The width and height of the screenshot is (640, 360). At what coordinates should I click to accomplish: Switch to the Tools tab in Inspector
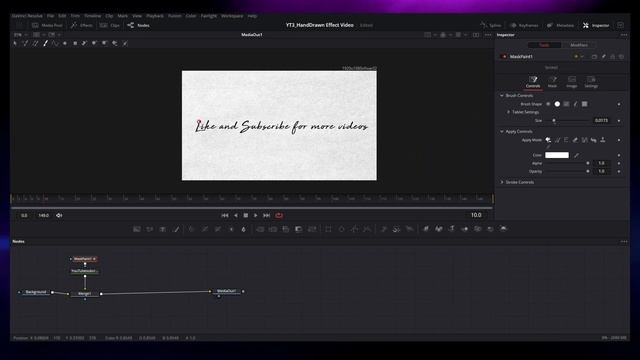[544, 45]
